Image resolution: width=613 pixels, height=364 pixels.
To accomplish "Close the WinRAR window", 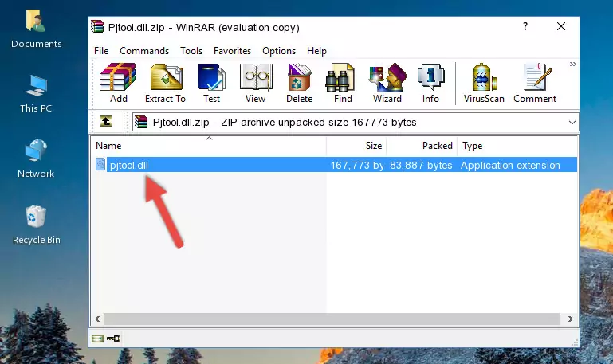I will 561,26.
